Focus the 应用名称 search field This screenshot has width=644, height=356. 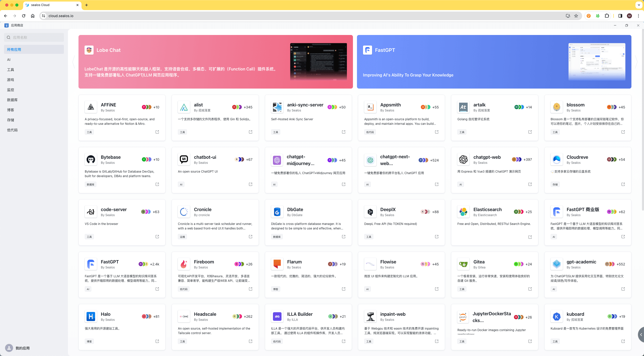click(x=36, y=37)
